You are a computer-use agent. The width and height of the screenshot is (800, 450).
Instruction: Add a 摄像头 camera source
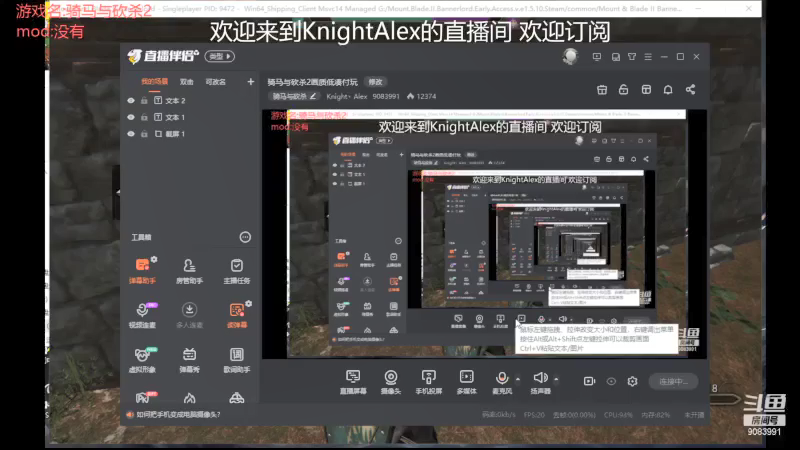pyautogui.click(x=391, y=382)
